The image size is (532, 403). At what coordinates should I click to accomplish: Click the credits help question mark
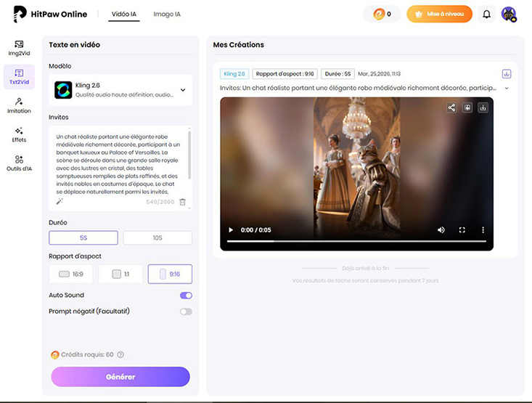click(120, 354)
